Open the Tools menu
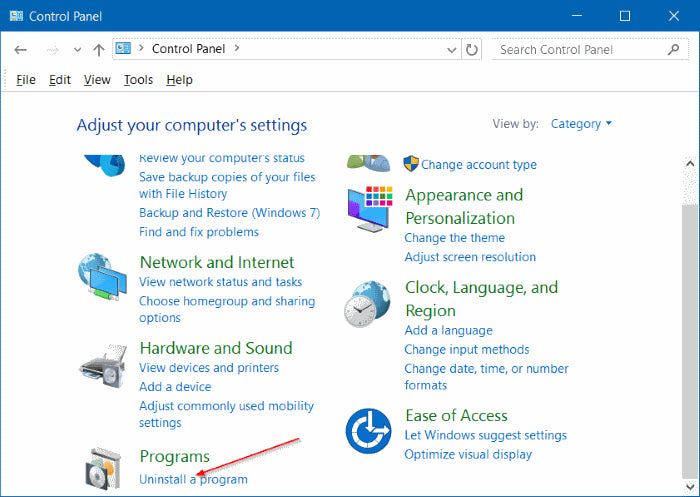The width and height of the screenshot is (700, 497). [x=138, y=80]
